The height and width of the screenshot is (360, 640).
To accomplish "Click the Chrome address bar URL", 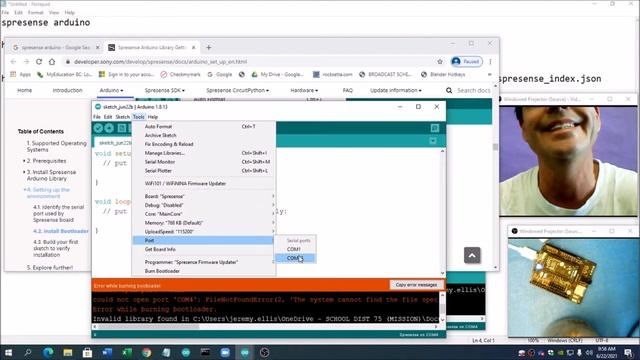I will pos(160,62).
